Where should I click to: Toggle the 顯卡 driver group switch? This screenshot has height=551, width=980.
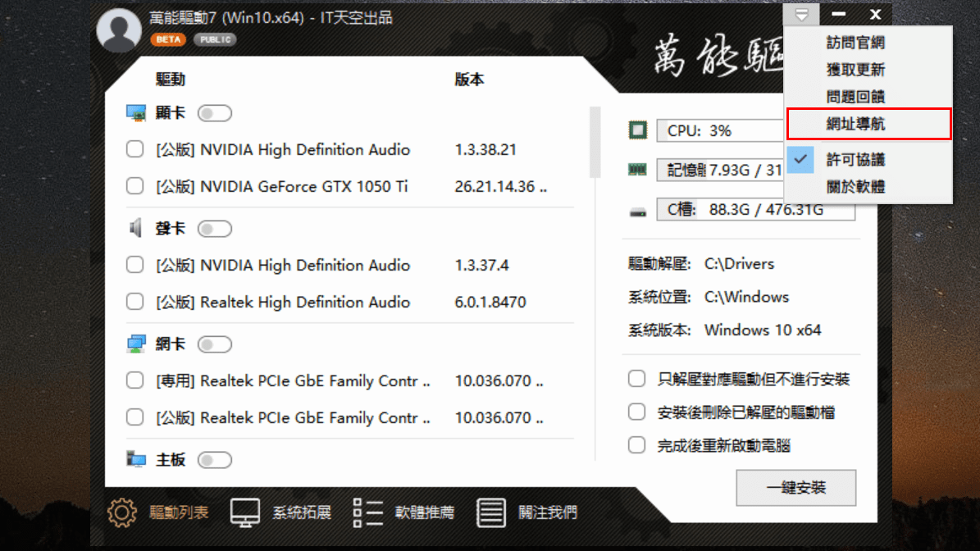[x=215, y=112]
